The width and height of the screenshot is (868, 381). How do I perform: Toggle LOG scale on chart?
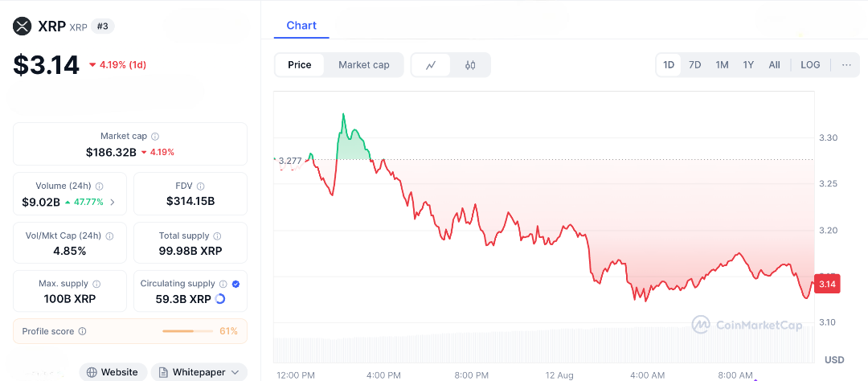coord(810,65)
